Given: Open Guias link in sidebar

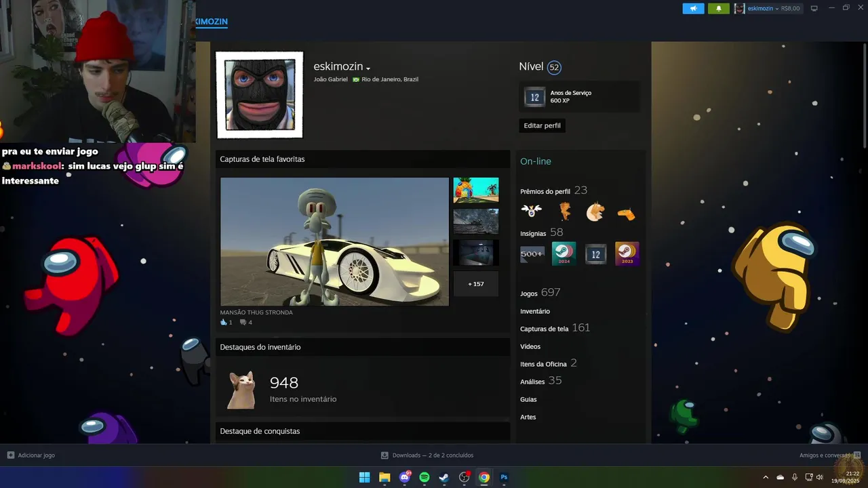Looking at the screenshot, I should (x=528, y=399).
